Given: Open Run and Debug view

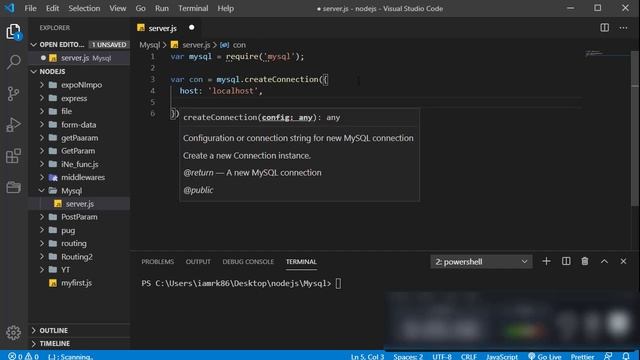Looking at the screenshot, I should point(13,124).
